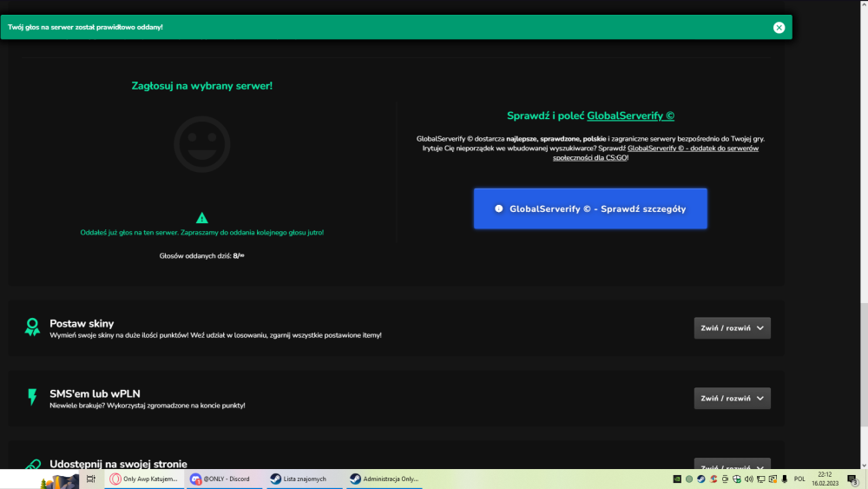This screenshot has width=868, height=489.
Task: Click GlobalServerify © - Sprawdź szczegóły button
Action: point(590,208)
